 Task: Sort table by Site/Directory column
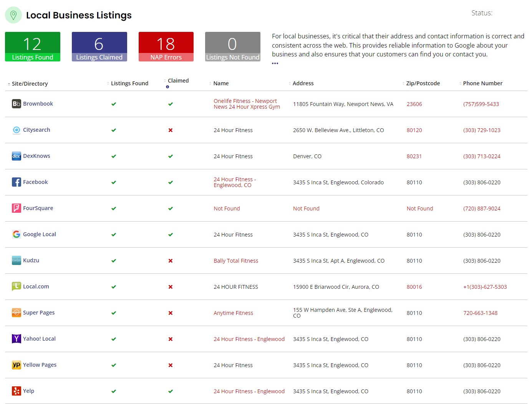pyautogui.click(x=30, y=84)
